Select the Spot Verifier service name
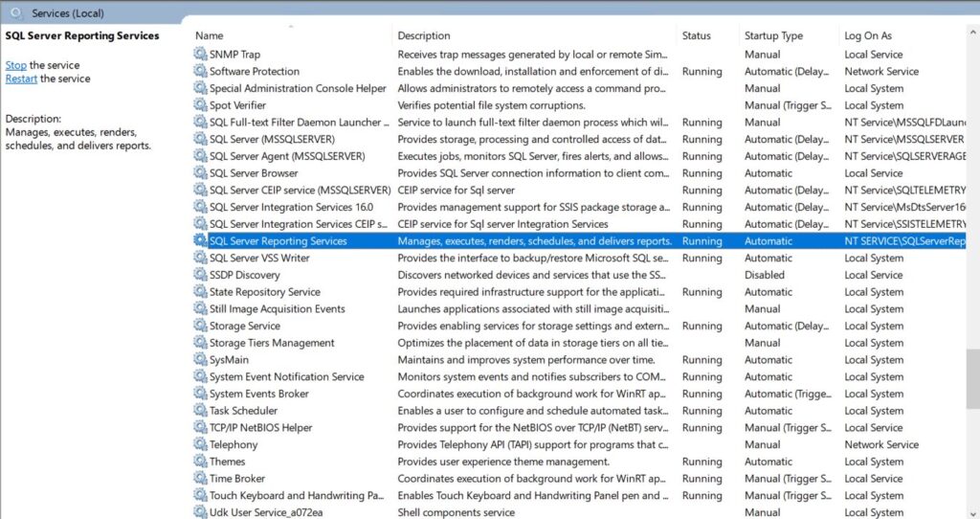Screen dimensions: 980x519 [237, 105]
